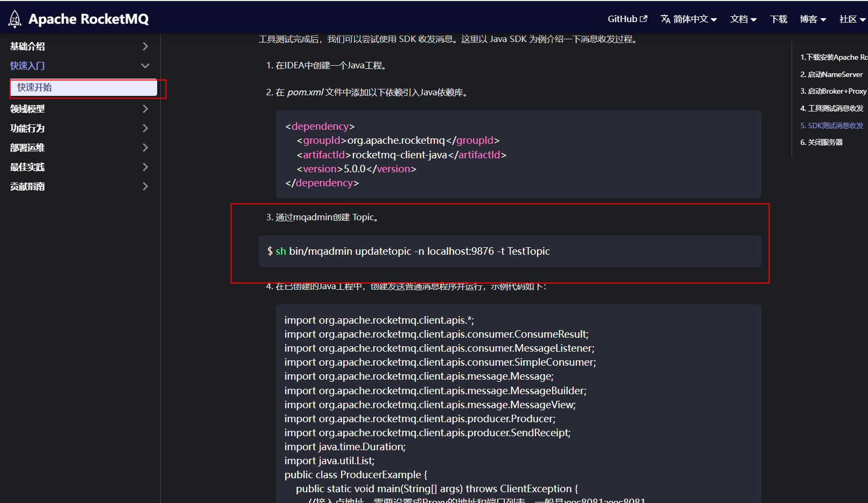Viewport: 868px width, 503px height.
Task: Click the import java.time.Duration line
Action: (x=345, y=446)
